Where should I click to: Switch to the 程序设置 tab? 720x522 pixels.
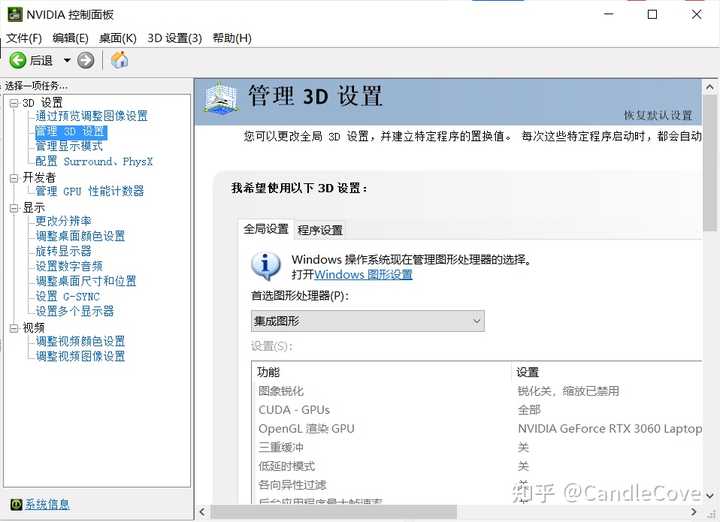320,230
